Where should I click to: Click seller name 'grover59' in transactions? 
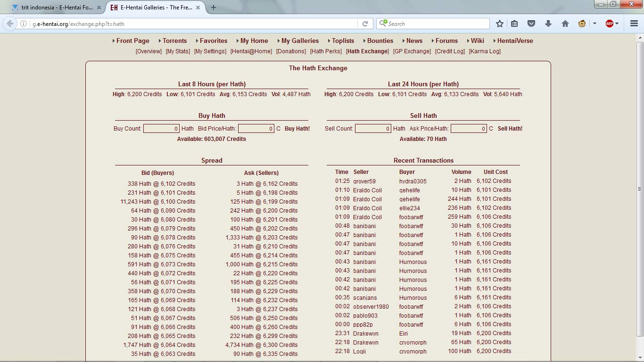(x=364, y=181)
